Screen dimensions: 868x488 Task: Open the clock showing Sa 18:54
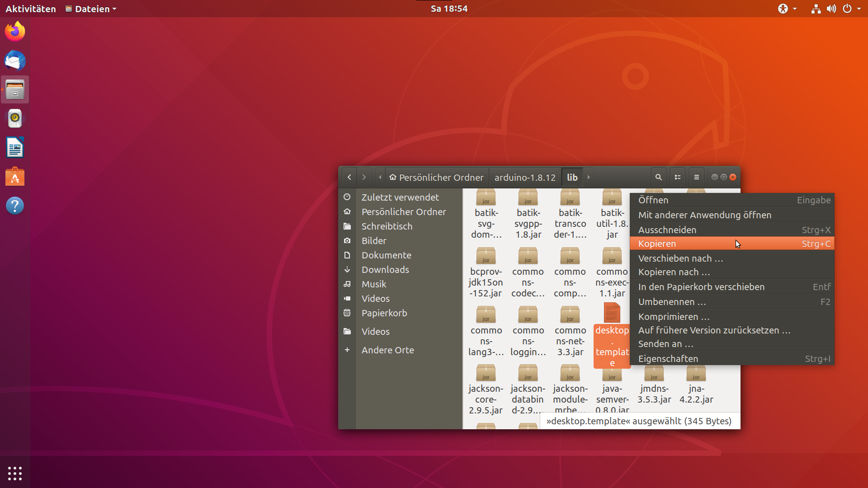pyautogui.click(x=449, y=9)
